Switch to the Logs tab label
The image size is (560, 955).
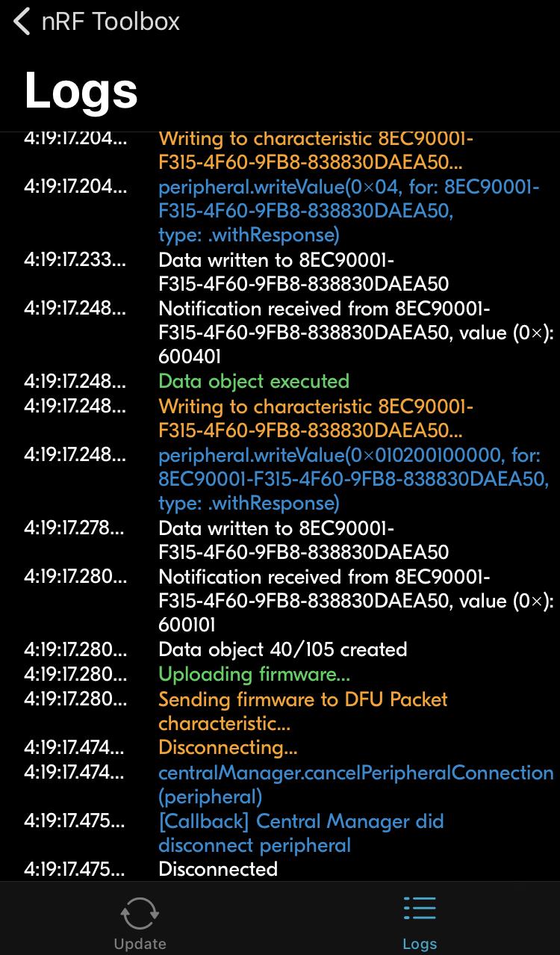pos(420,944)
